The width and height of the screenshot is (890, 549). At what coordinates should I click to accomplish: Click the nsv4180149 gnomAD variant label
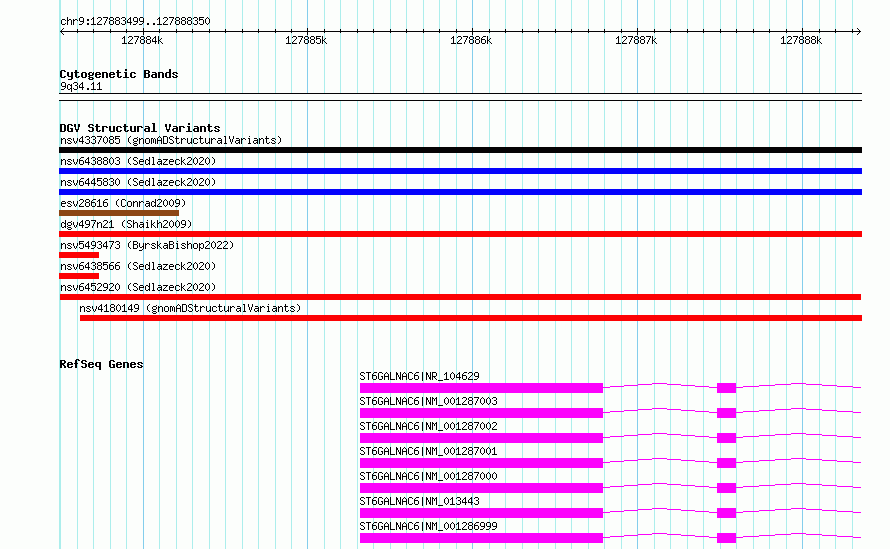coord(190,308)
